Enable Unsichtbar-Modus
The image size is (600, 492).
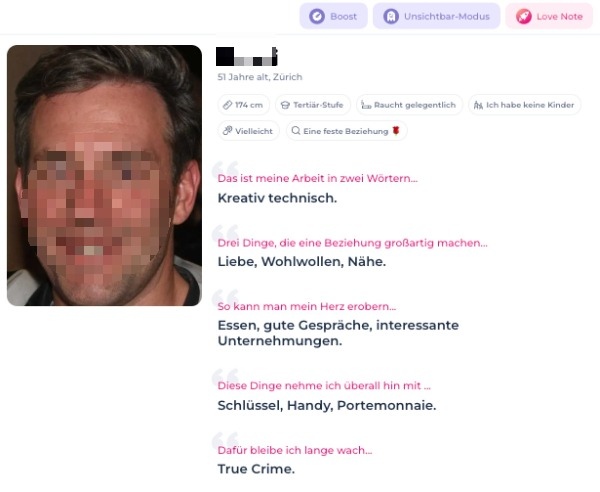[x=434, y=16]
